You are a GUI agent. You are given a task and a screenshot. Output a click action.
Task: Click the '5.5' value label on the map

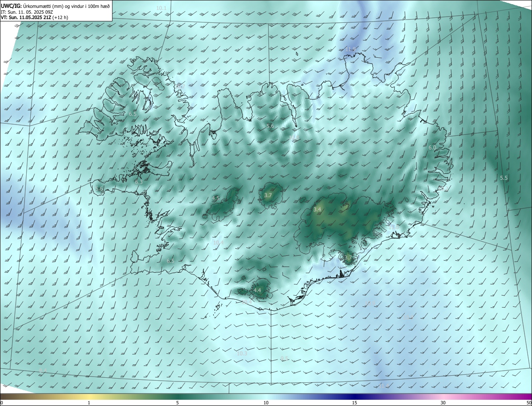(504, 178)
